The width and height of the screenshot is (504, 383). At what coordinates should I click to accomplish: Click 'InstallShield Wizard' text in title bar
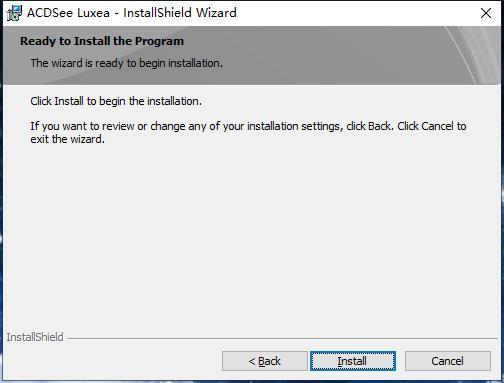180,13
